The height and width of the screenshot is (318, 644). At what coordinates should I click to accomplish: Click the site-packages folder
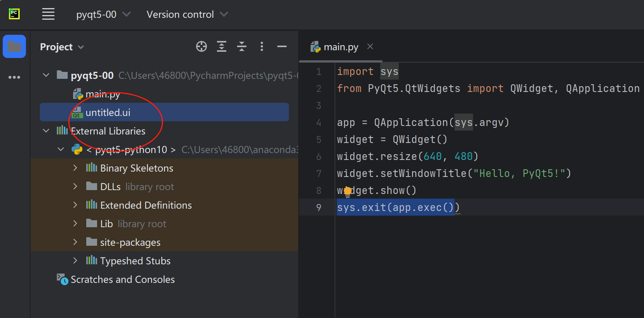pyautogui.click(x=130, y=242)
